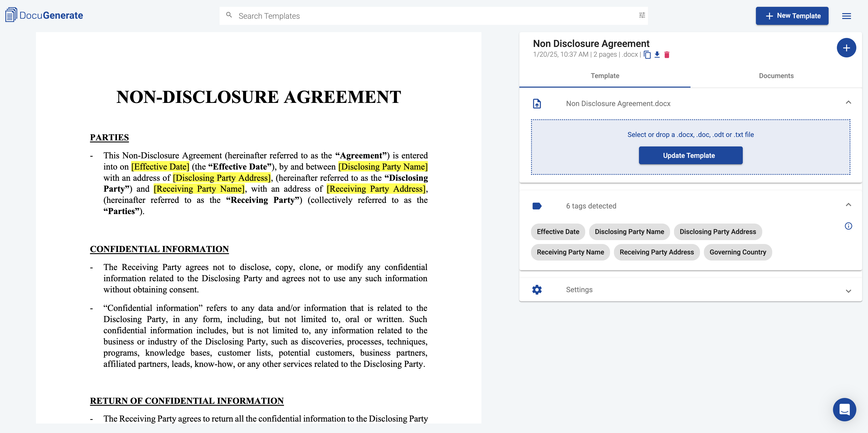The width and height of the screenshot is (868, 433).
Task: Click the copy template icon
Action: click(x=647, y=55)
